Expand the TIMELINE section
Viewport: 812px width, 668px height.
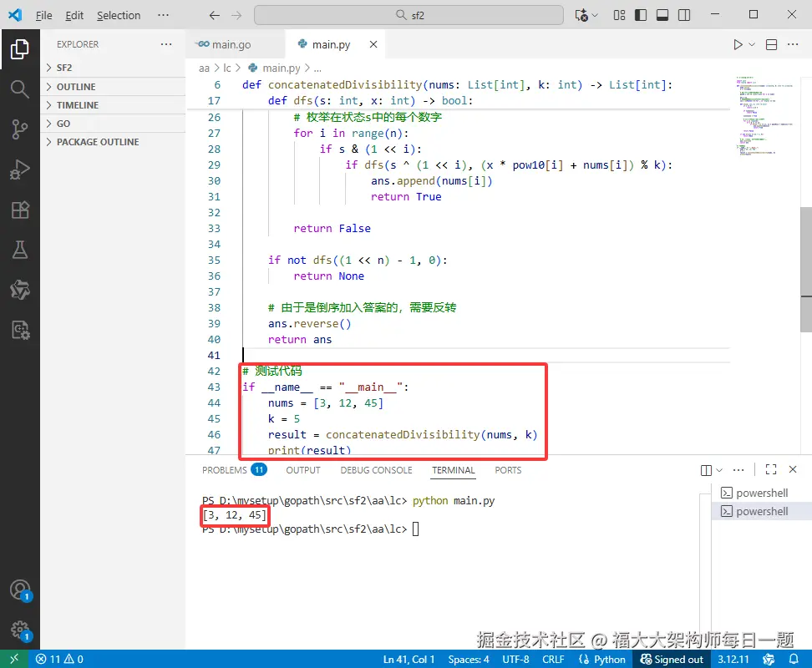[x=113, y=105]
